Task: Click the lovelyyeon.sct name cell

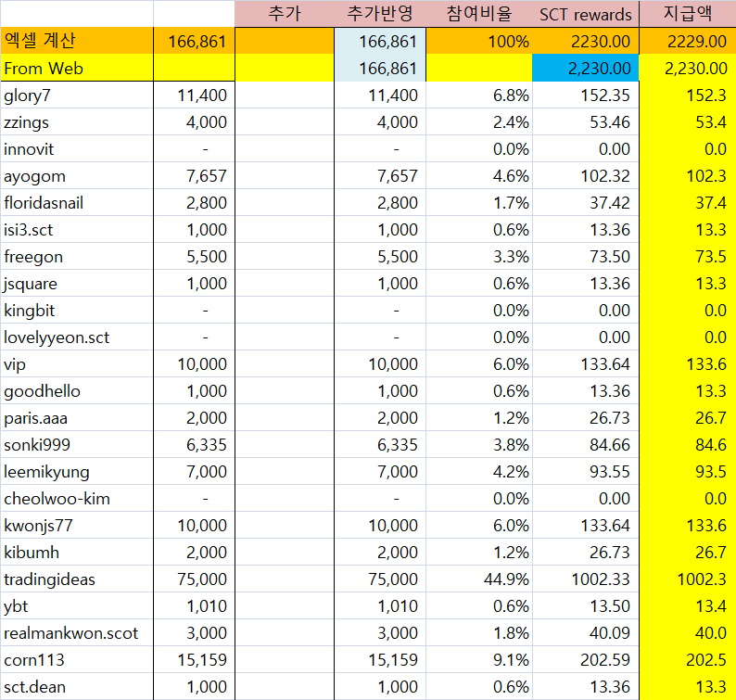Action: tap(77, 337)
